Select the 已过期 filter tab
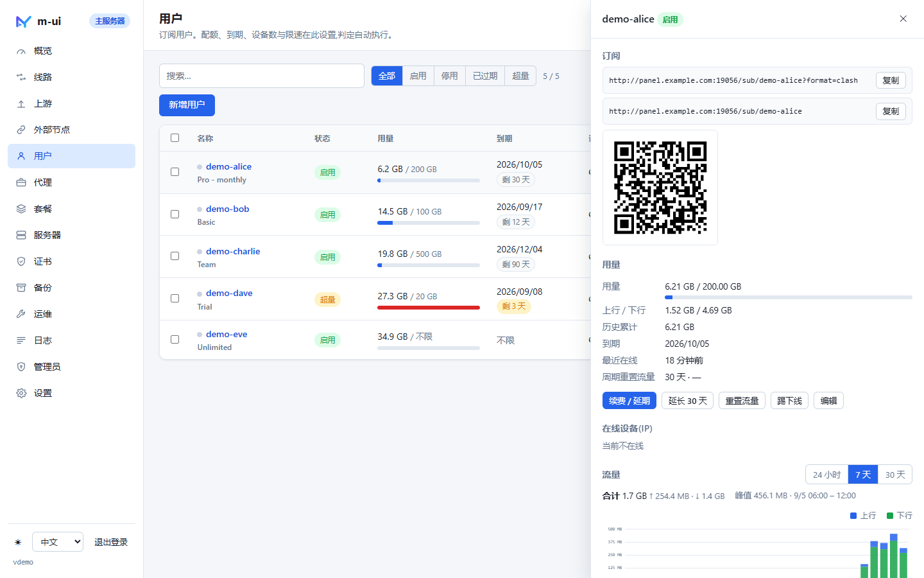Viewport: 924px width, 578px height. tap(485, 76)
